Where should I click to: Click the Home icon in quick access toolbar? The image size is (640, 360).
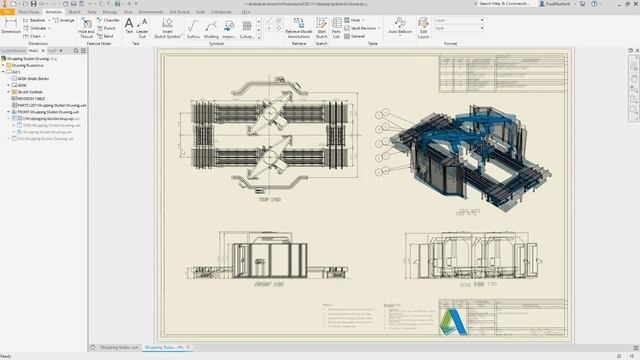point(65,4)
